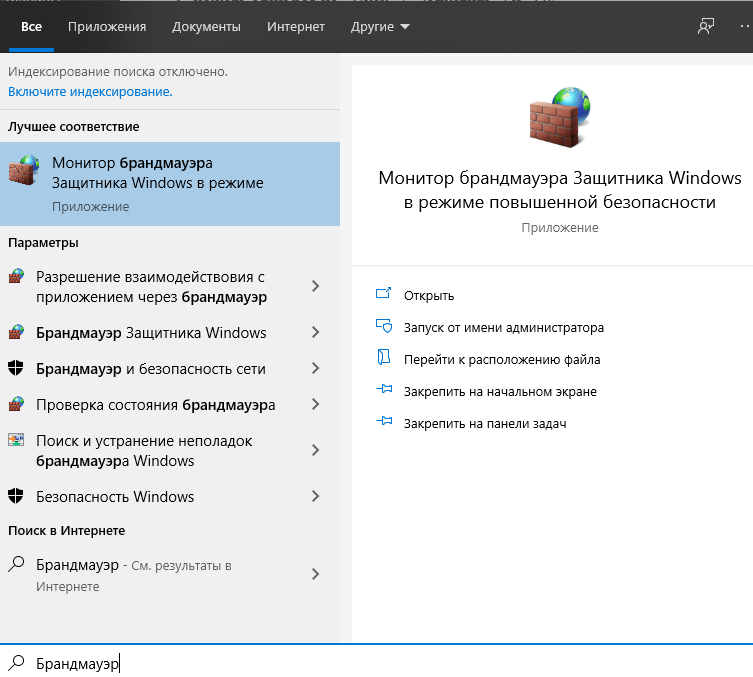
Task: Expand arrow for Разрешение взаимодействия с приложением
Action: point(315,286)
